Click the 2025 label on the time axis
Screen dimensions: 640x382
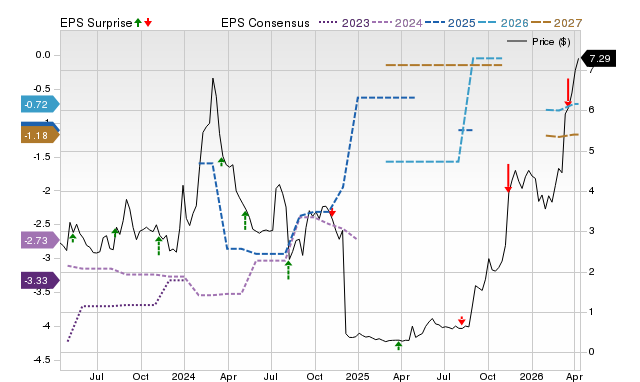[358, 376]
